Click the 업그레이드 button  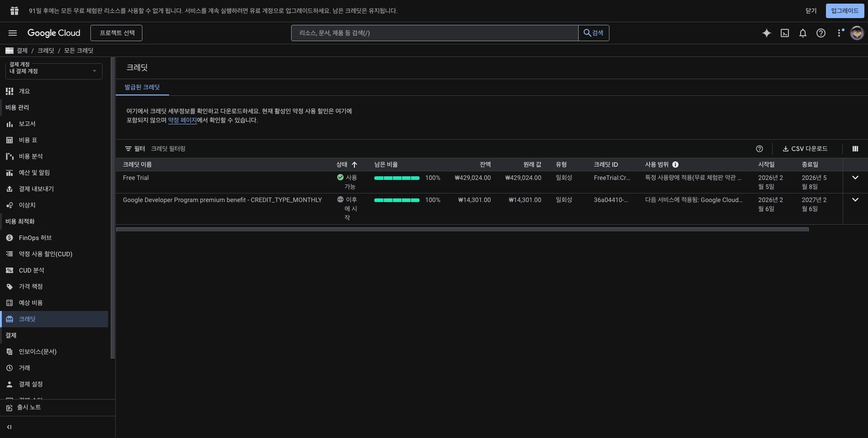(x=844, y=11)
